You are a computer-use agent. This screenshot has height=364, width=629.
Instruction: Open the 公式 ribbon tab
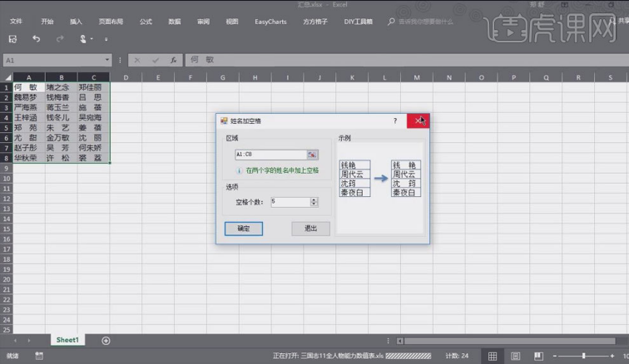click(x=146, y=22)
